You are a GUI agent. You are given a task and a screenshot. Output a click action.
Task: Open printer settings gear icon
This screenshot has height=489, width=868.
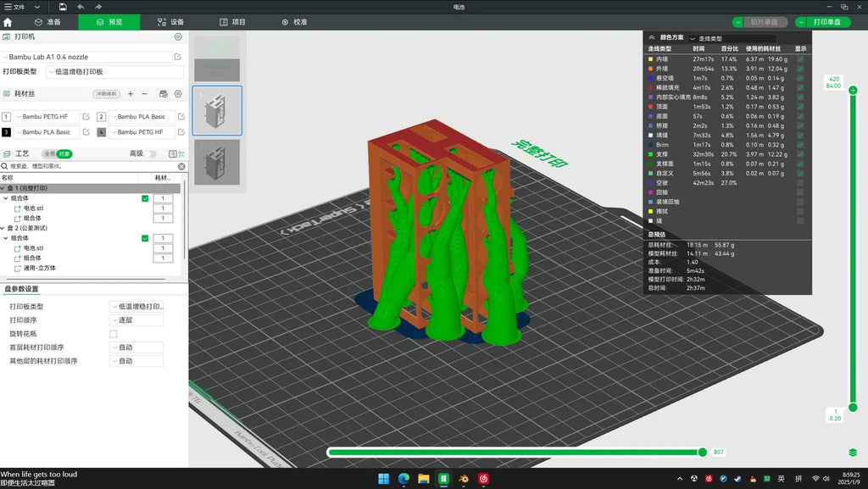pos(178,36)
